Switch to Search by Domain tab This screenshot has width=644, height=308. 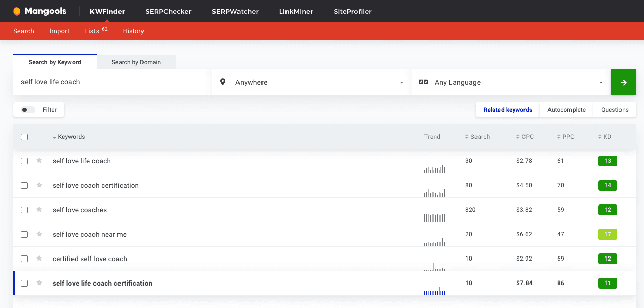click(x=136, y=62)
